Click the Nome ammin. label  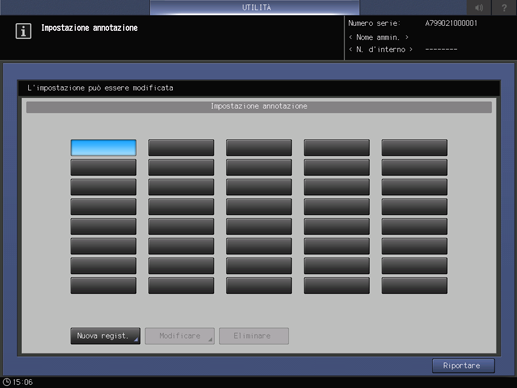(x=378, y=37)
